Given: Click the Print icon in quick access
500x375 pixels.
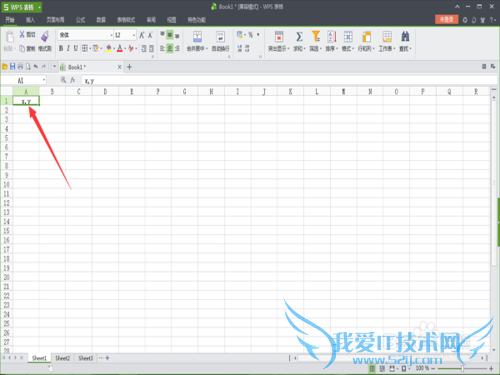Looking at the screenshot, I should point(20,67).
